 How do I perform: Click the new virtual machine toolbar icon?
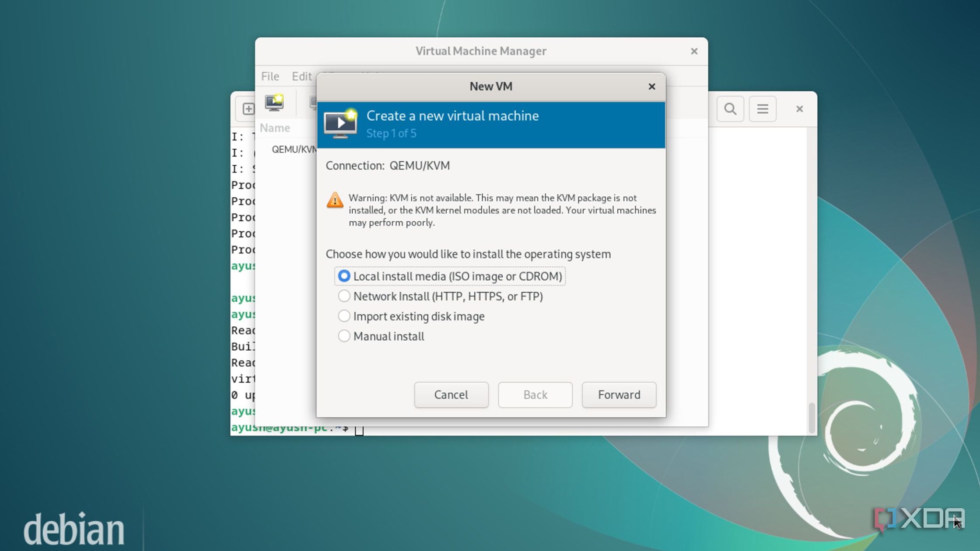pos(274,103)
